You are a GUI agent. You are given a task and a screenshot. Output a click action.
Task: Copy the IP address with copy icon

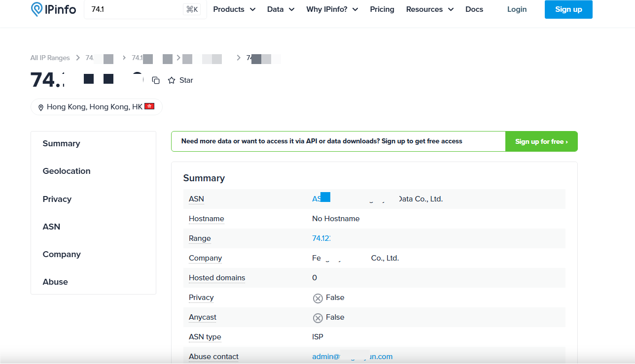(x=156, y=80)
